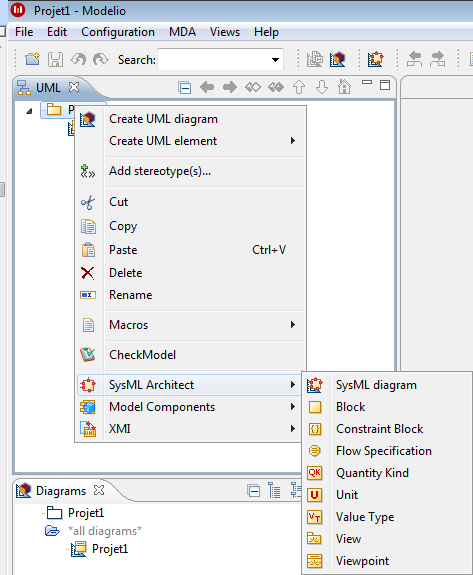Click the Undo toolbar icon

coord(78,59)
